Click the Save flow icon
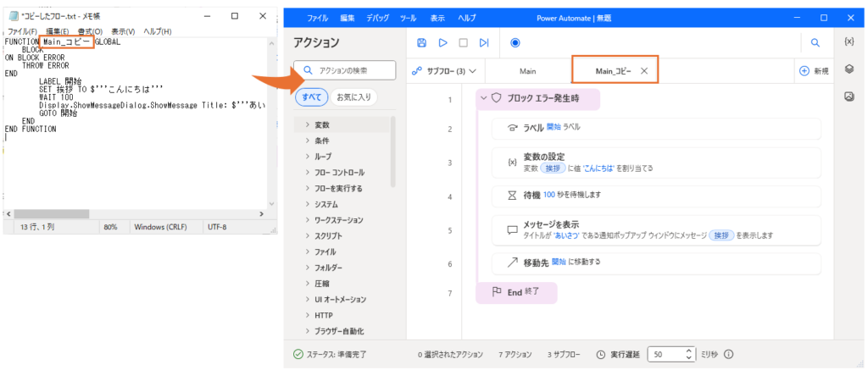Viewport: 868px width, 370px height. click(x=422, y=42)
